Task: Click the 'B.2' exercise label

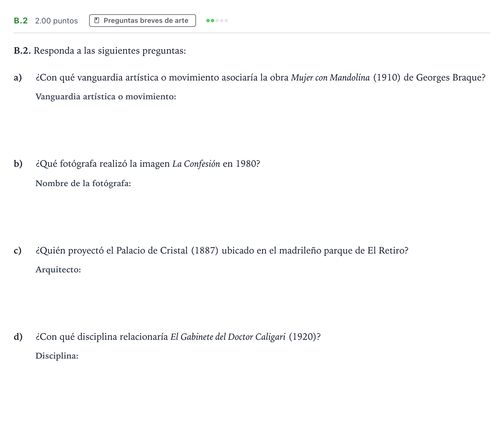Action: 21,21
